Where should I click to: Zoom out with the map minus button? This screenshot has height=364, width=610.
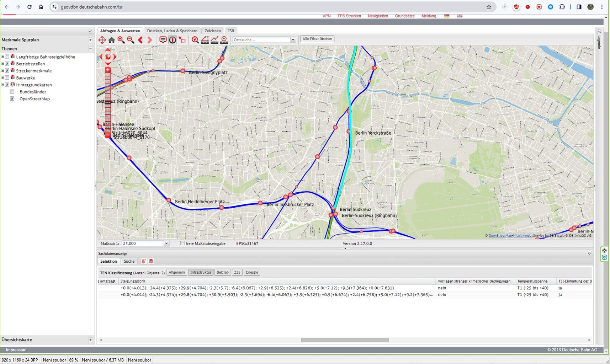click(x=108, y=135)
